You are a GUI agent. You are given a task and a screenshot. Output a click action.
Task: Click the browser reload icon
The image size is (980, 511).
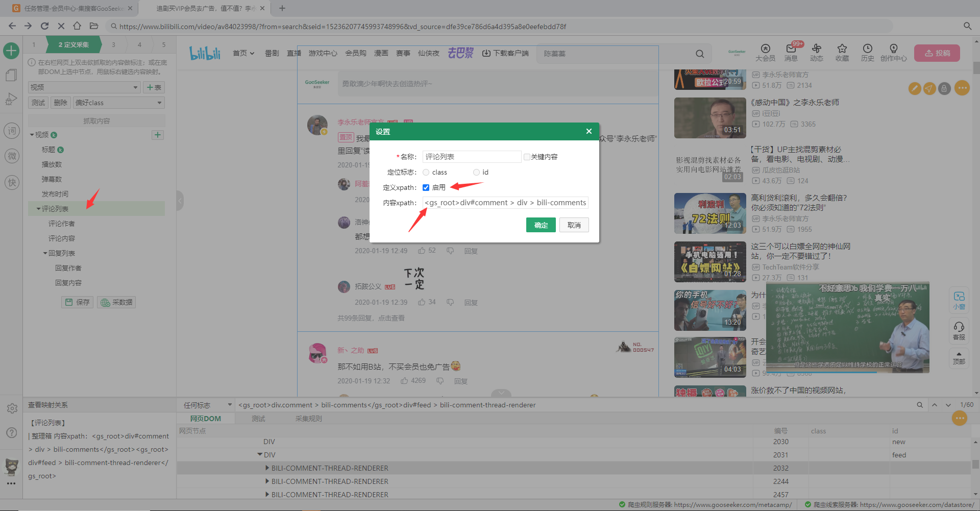[44, 26]
